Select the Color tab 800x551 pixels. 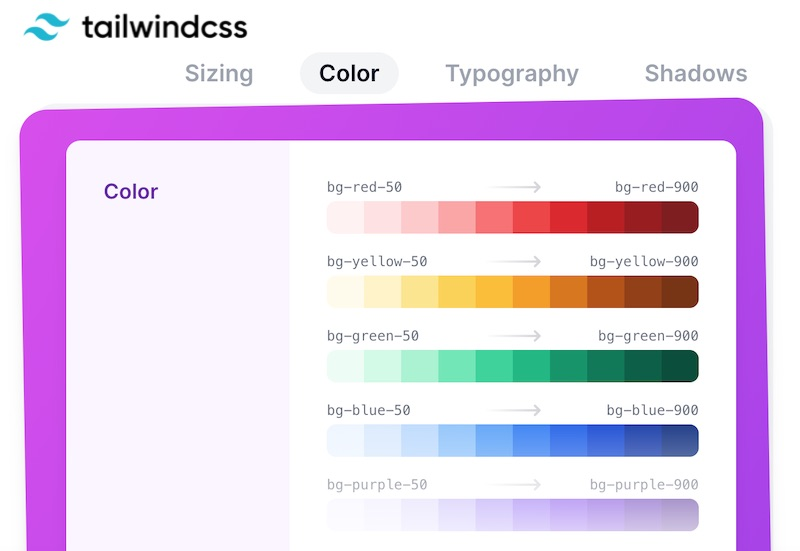tap(349, 74)
